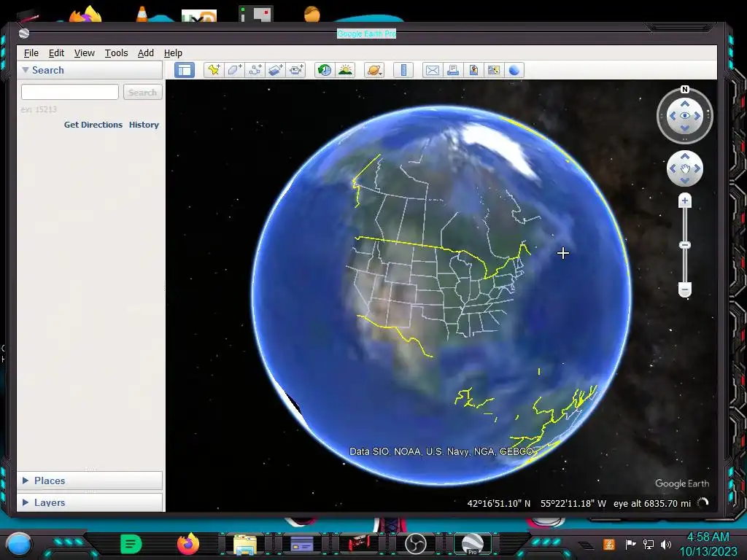Open the Help menu
Screen dimensions: 747x560
[x=173, y=52]
